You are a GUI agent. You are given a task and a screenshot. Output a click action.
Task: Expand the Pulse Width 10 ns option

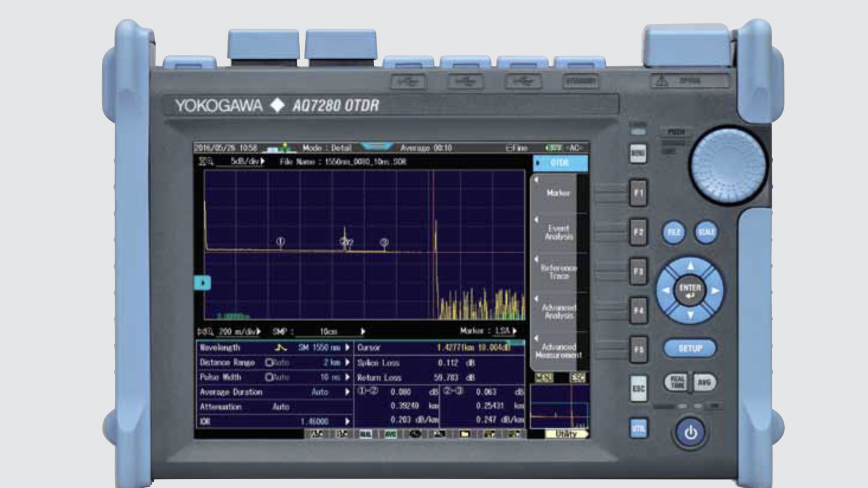(347, 377)
